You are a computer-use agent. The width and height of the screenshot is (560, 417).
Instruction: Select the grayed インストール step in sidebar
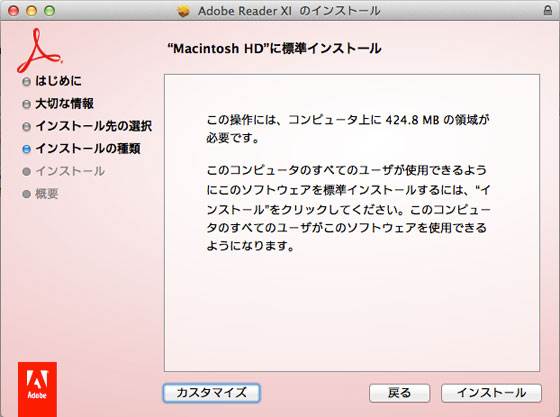tap(70, 171)
